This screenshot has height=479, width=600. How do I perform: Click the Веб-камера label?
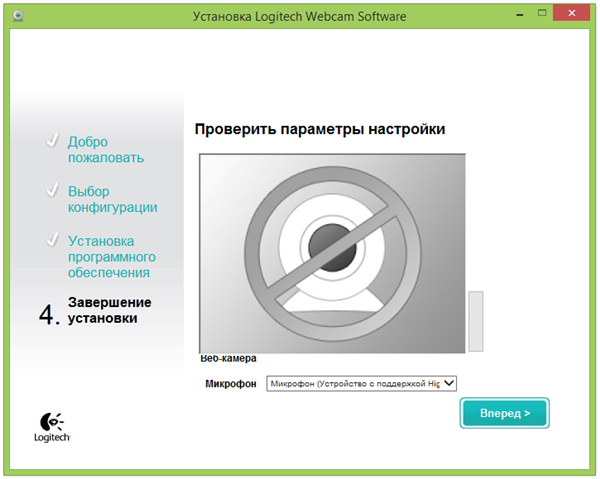pyautogui.click(x=228, y=358)
